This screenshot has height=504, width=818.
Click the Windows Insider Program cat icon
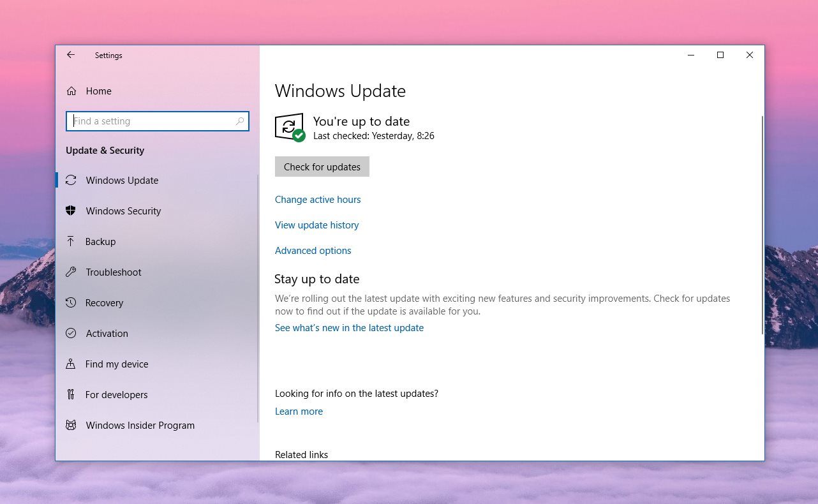click(71, 426)
